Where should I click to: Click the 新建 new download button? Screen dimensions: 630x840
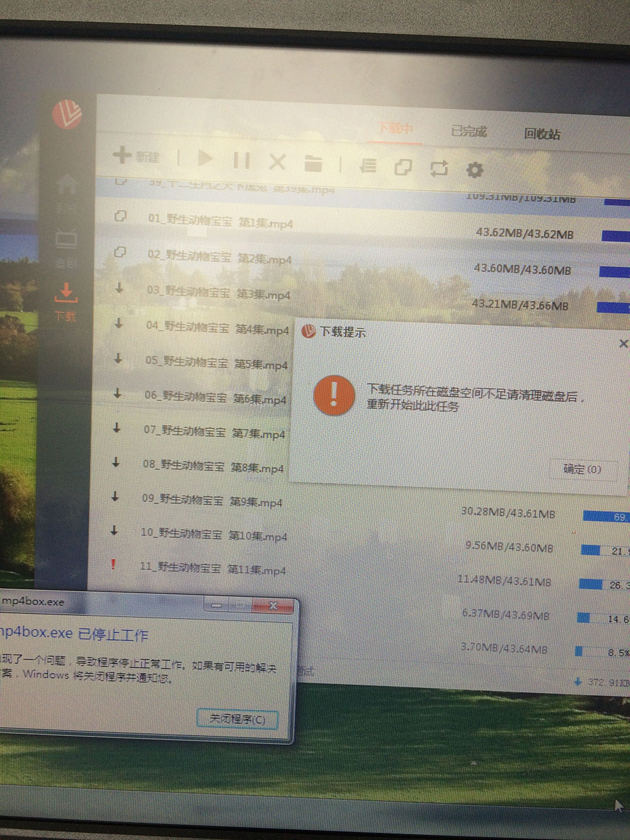click(137, 156)
